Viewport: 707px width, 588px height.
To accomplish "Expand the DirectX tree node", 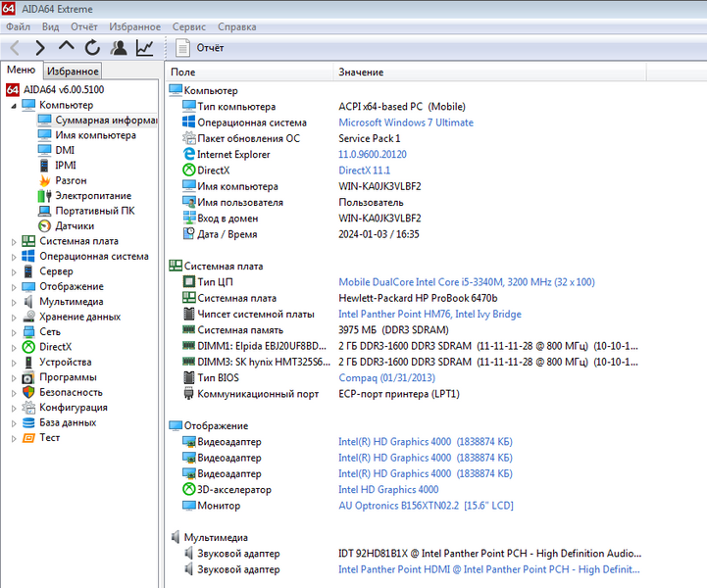I will (14, 348).
